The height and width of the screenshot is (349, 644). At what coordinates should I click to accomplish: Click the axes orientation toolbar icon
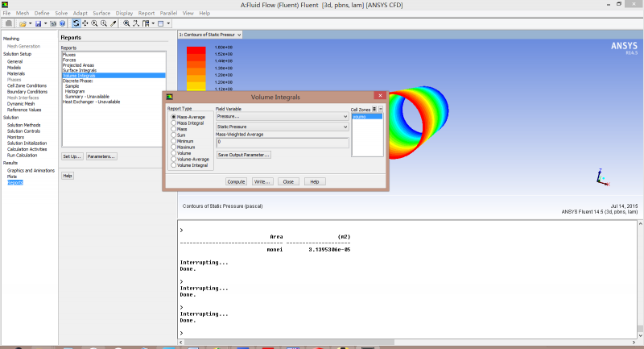pos(136,23)
